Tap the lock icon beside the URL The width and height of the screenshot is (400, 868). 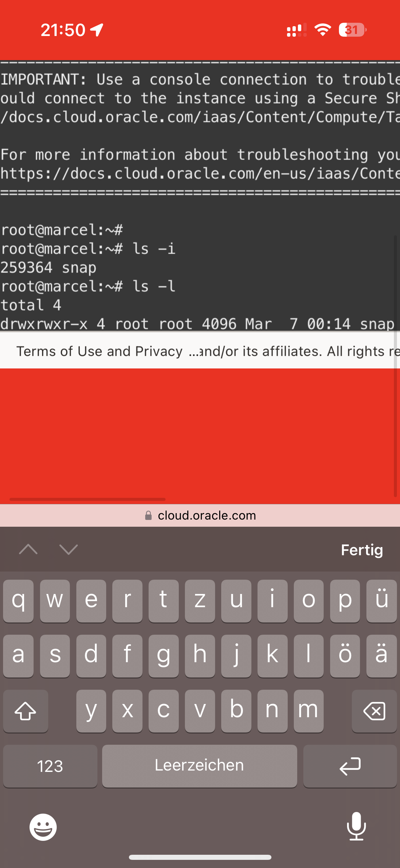click(148, 516)
